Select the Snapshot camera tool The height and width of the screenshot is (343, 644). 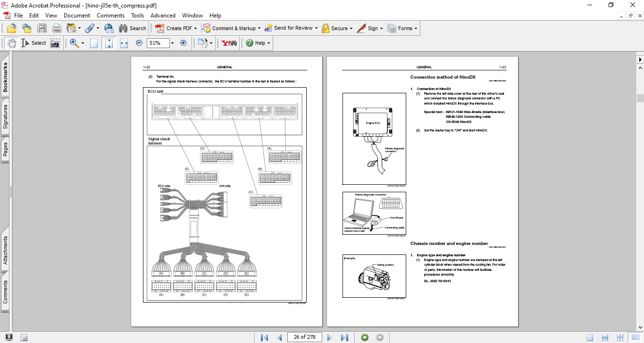point(55,43)
